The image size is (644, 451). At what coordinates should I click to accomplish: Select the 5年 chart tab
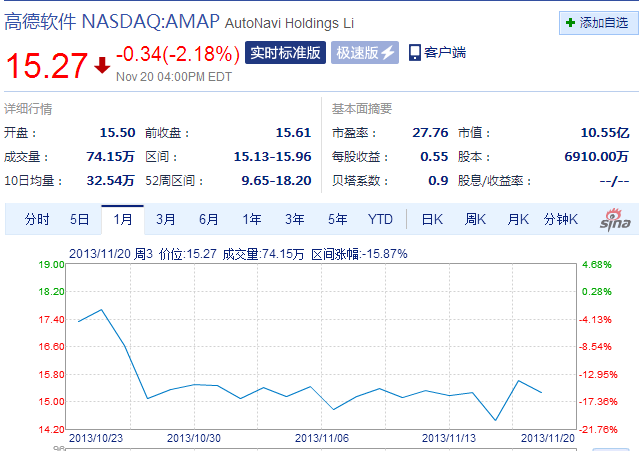pos(338,219)
